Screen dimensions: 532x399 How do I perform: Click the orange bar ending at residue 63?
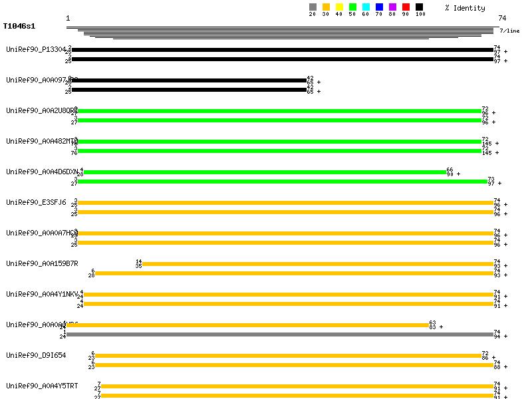tap(247, 325)
